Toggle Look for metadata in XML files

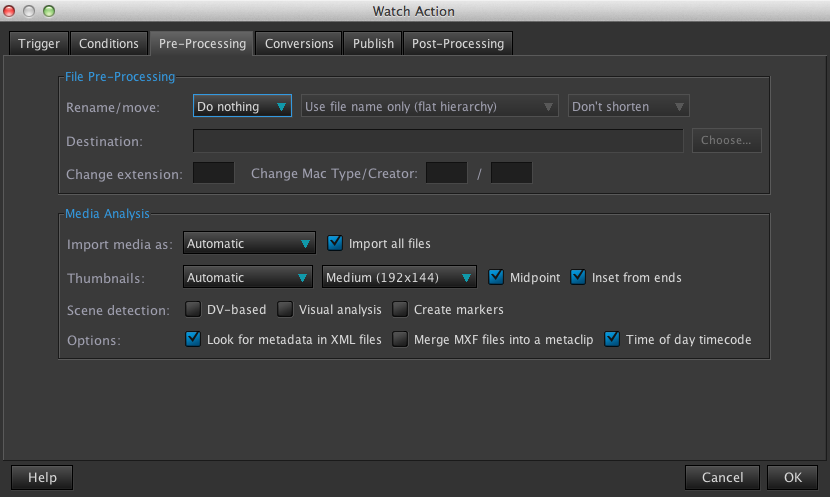pos(193,340)
